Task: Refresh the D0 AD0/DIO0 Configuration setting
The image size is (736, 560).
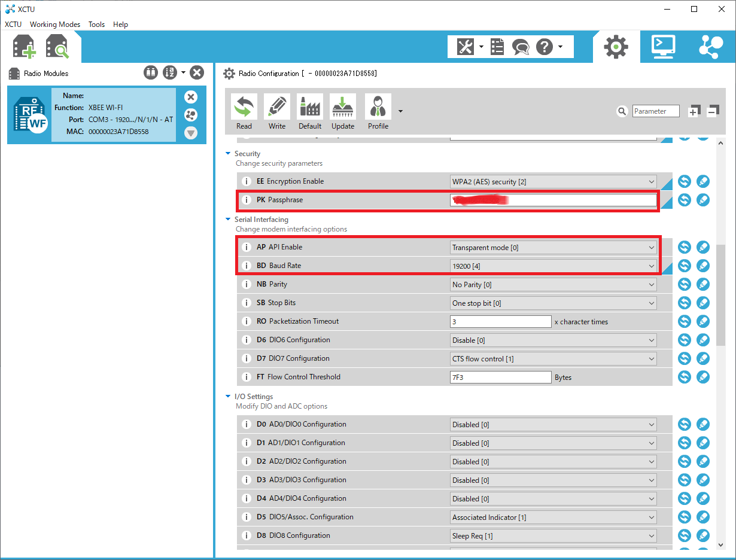Action: coord(685,424)
